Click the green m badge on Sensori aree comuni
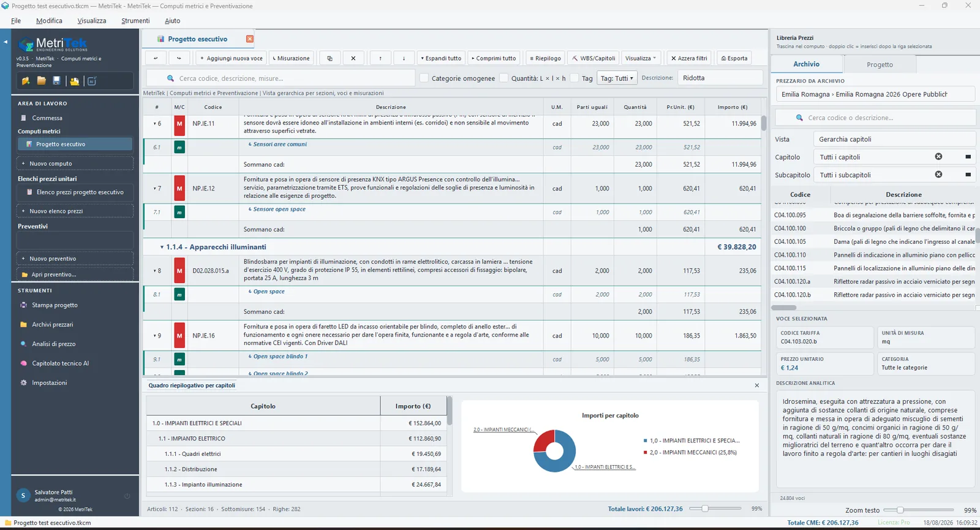 [x=179, y=147]
